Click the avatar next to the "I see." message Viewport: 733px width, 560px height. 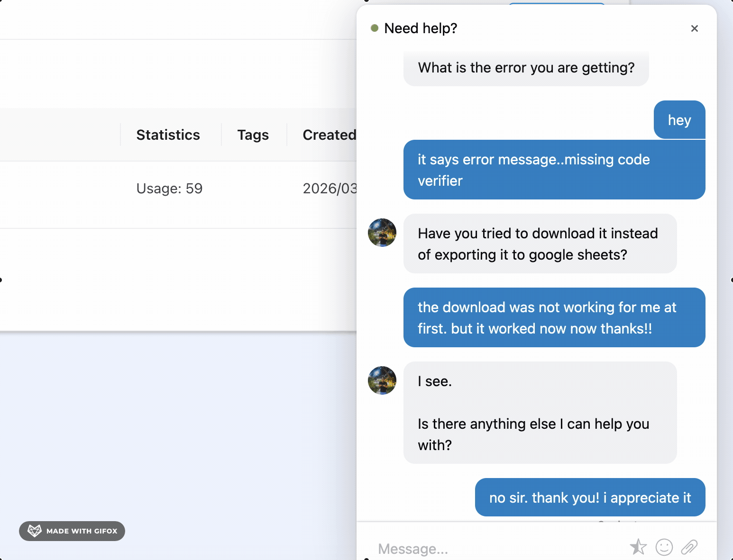(x=382, y=380)
